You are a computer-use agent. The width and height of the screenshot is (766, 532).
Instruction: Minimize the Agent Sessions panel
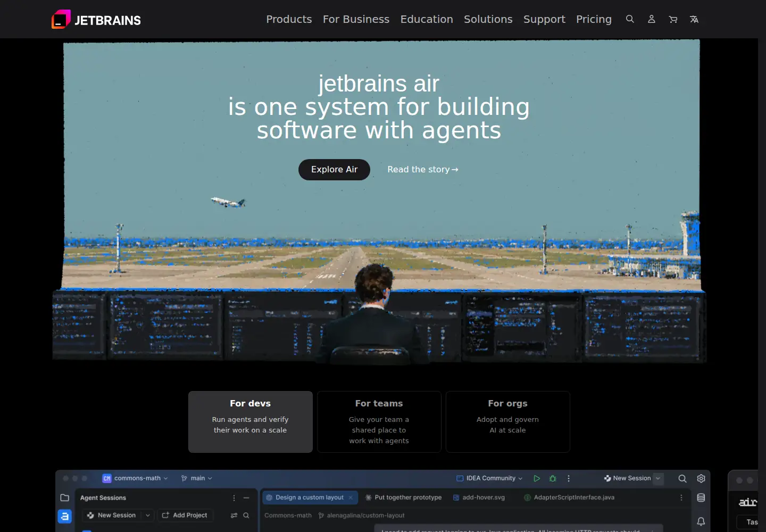coord(246,498)
